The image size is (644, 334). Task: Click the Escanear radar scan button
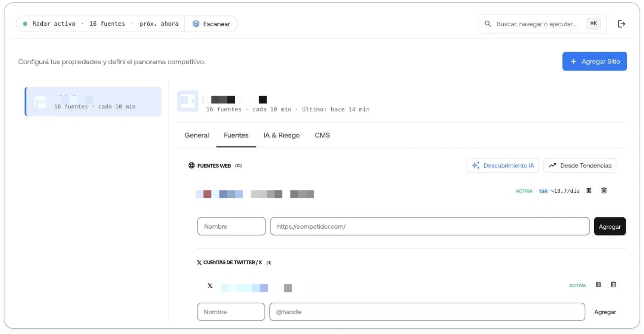coord(211,24)
